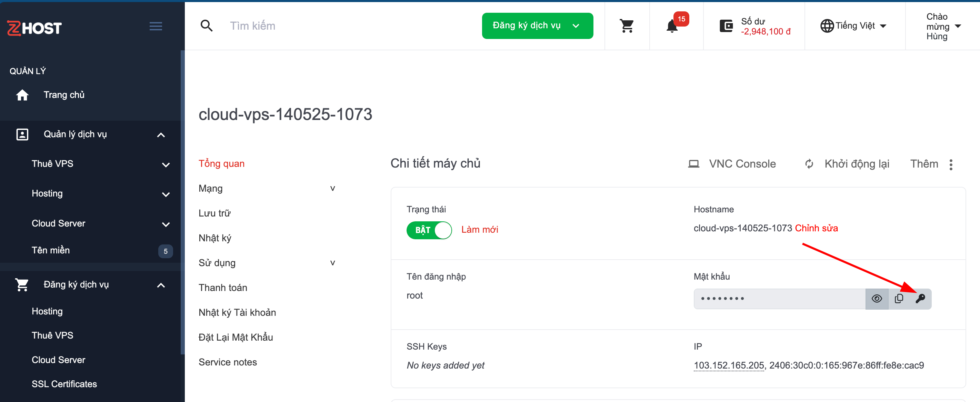The width and height of the screenshot is (980, 402).
Task: Click the restart icon next to Khởi động lại
Action: pyautogui.click(x=809, y=164)
